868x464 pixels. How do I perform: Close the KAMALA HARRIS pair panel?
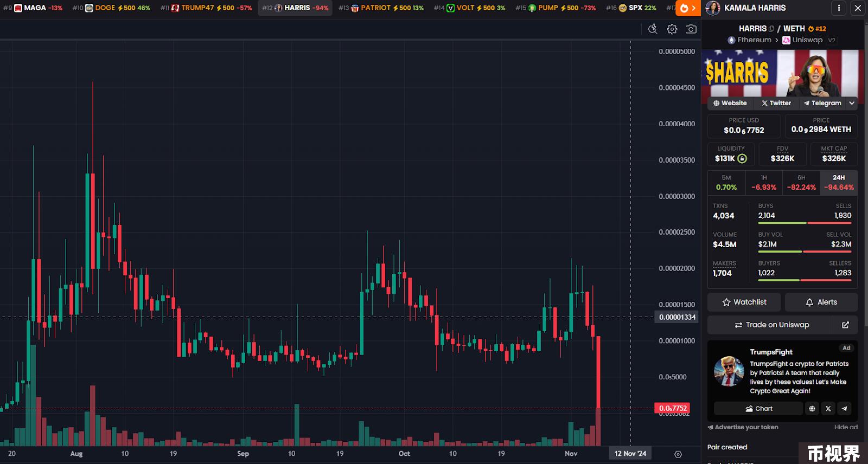(858, 8)
